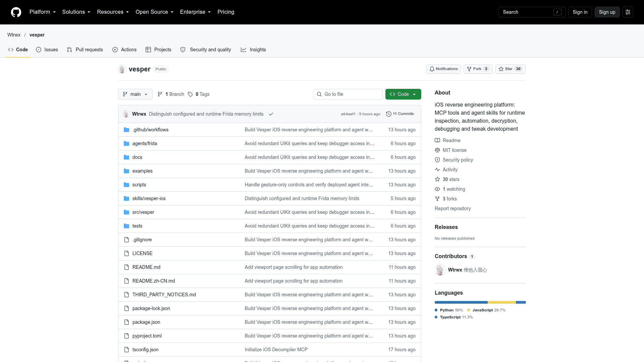
Task: Expand the Solutions menu
Action: click(x=76, y=12)
